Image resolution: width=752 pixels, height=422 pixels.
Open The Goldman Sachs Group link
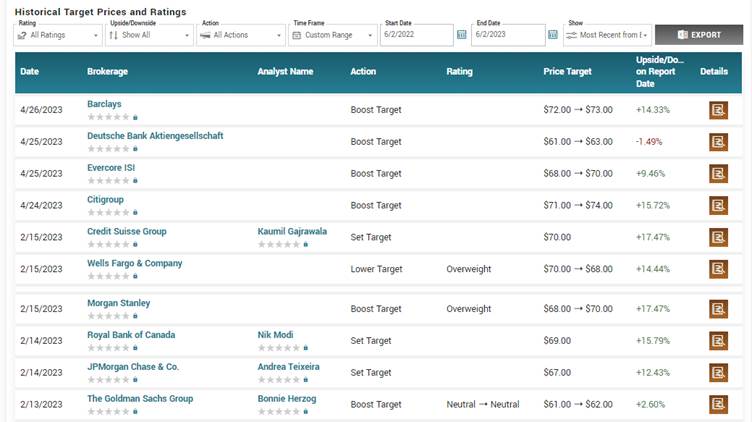coord(140,399)
